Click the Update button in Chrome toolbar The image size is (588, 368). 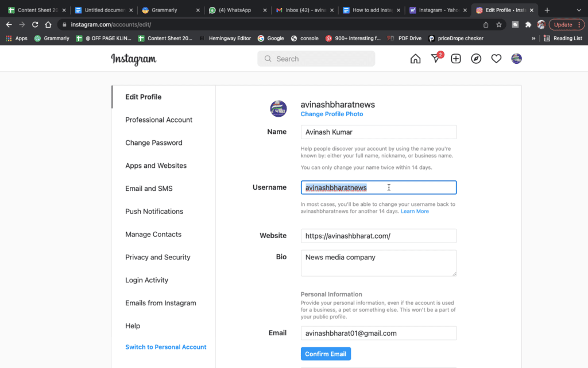[x=563, y=24]
